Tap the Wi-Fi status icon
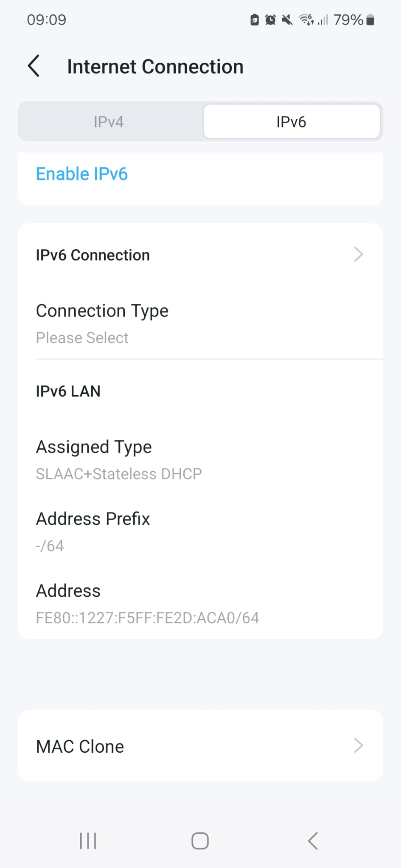The height and width of the screenshot is (868, 401). coord(306,19)
